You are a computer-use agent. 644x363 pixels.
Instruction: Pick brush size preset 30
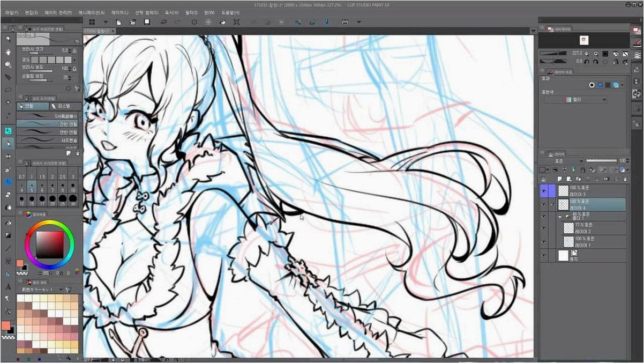[72, 201]
